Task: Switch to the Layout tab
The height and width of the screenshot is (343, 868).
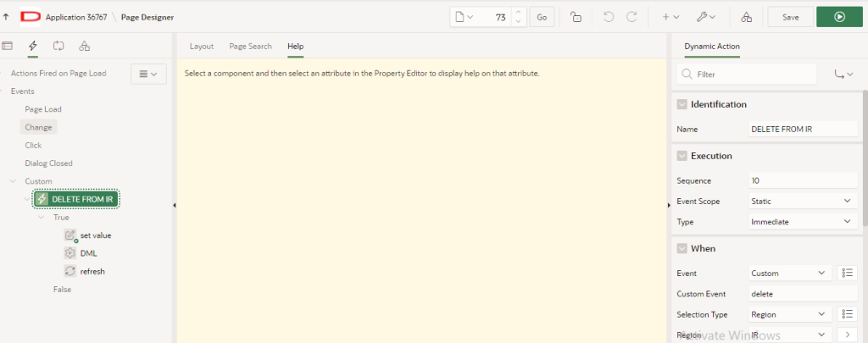Action: tap(202, 46)
